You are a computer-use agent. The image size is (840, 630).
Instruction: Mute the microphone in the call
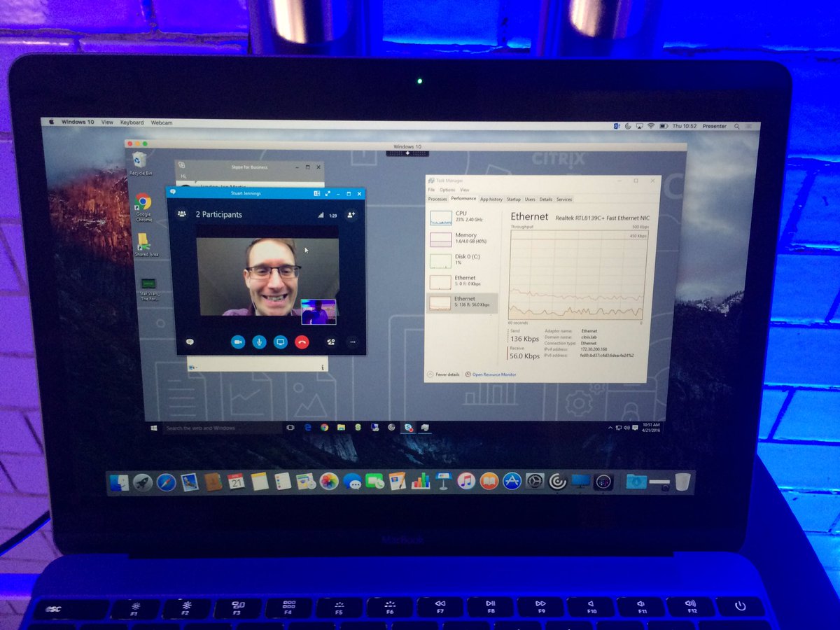(x=260, y=342)
